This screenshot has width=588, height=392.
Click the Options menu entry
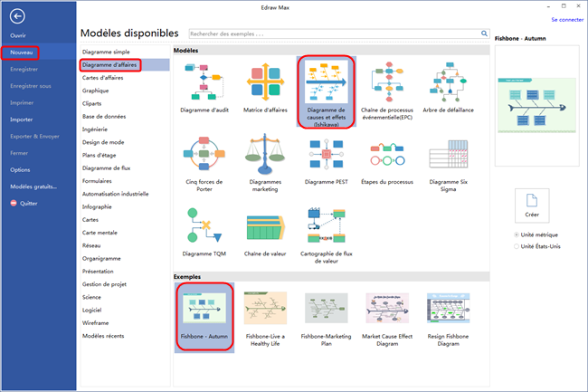pyautogui.click(x=20, y=169)
